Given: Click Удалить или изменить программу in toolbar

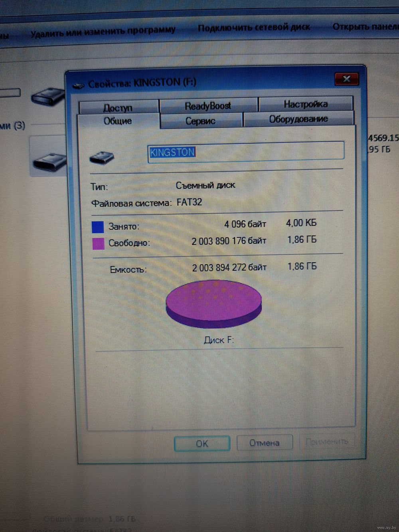Looking at the screenshot, I should [x=103, y=31].
